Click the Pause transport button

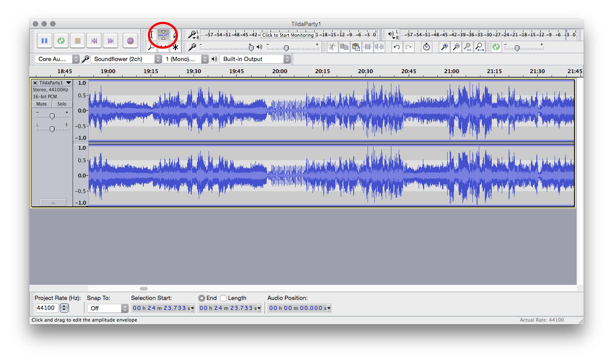pyautogui.click(x=44, y=40)
